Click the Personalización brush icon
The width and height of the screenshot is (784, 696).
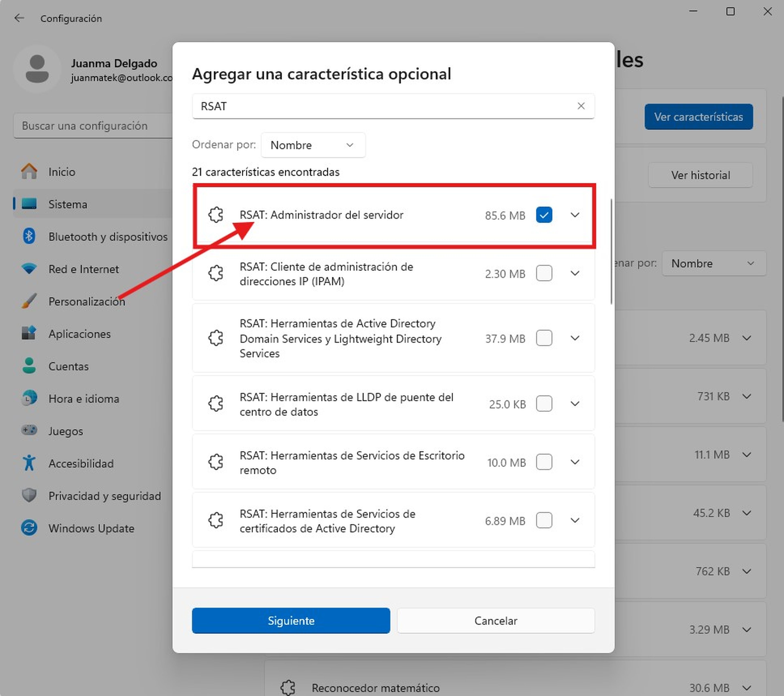pos(29,301)
